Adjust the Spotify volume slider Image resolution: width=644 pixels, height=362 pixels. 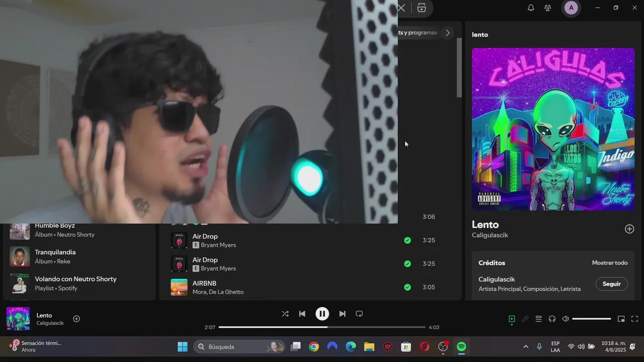point(592,319)
